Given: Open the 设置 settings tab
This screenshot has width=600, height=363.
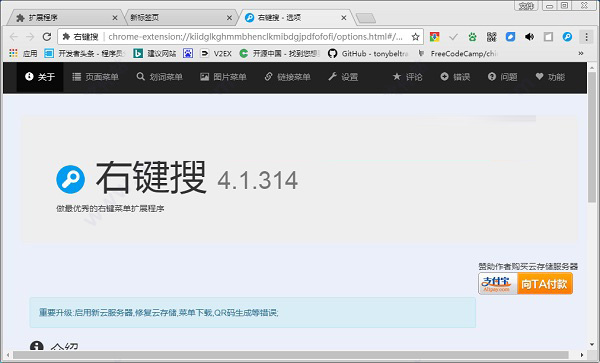Looking at the screenshot, I should (x=343, y=77).
